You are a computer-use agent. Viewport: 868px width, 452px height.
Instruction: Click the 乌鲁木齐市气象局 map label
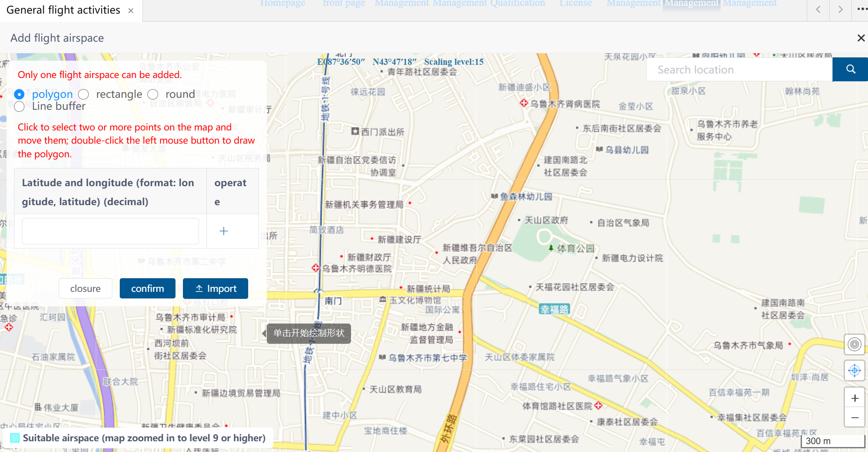748,345
